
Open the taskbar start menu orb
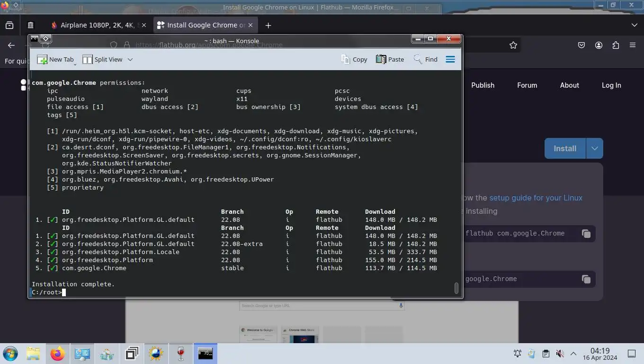coord(10,354)
